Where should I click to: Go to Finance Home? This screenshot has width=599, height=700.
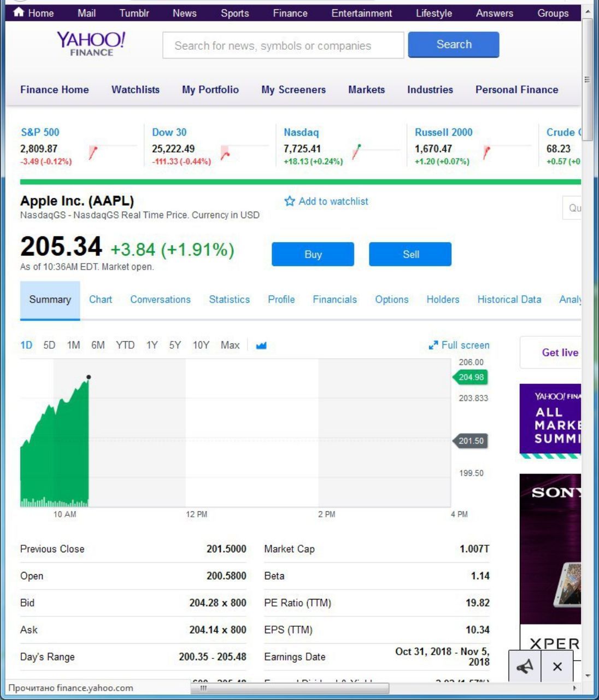tap(54, 90)
